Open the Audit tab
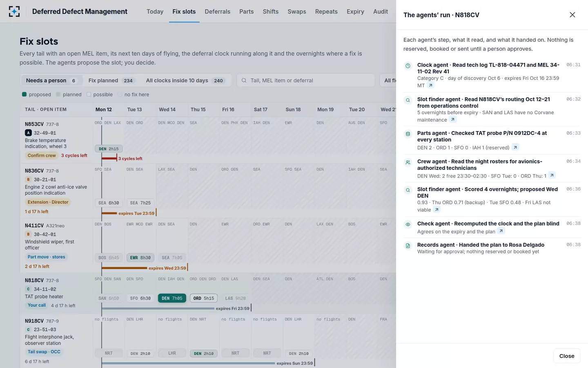 pyautogui.click(x=381, y=11)
